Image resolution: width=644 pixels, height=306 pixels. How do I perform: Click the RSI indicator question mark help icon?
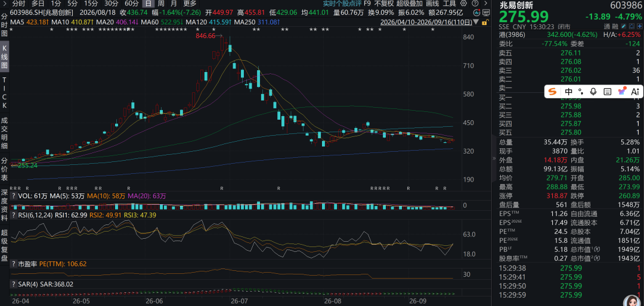(x=14, y=214)
